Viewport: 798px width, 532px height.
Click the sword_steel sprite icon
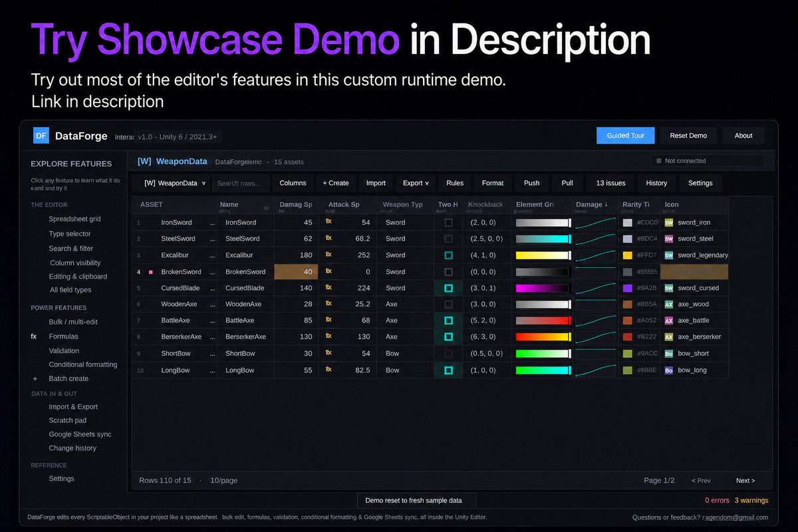[x=669, y=239]
